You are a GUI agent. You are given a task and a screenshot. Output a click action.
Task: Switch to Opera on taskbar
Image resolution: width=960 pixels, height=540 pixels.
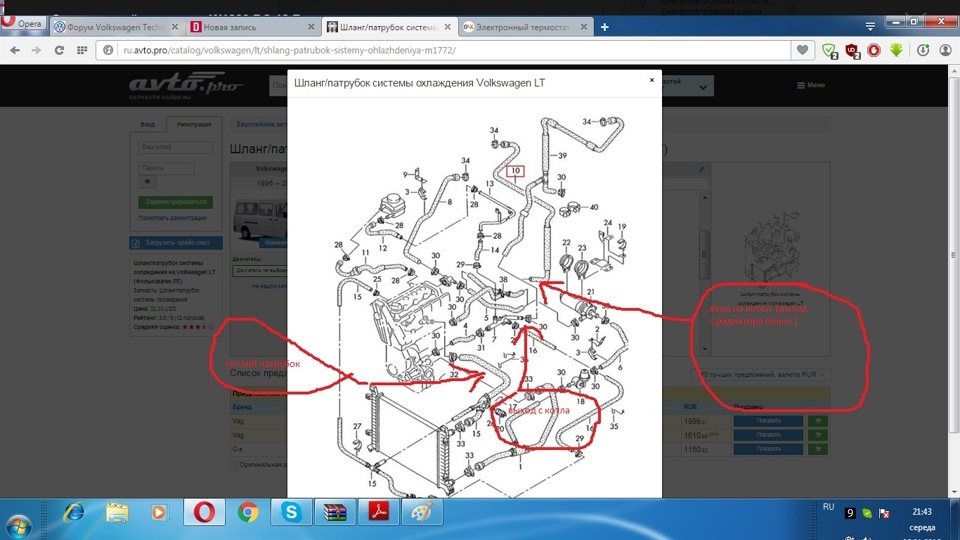pos(204,512)
